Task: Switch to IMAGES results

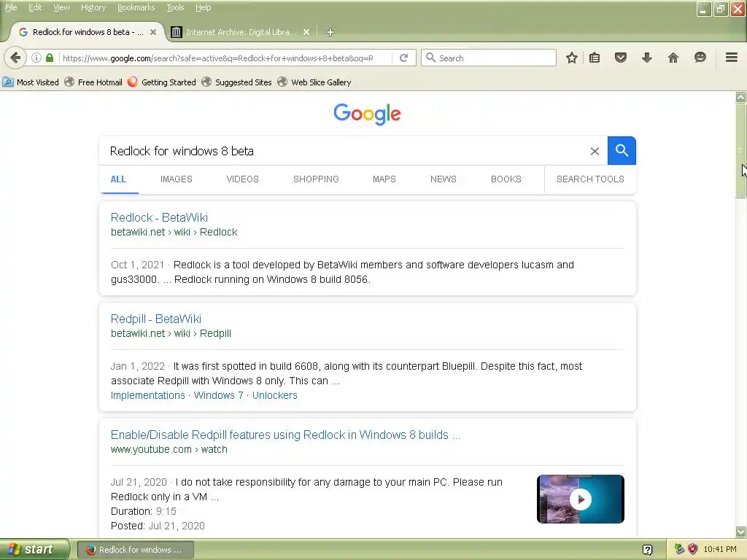Action: [177, 179]
